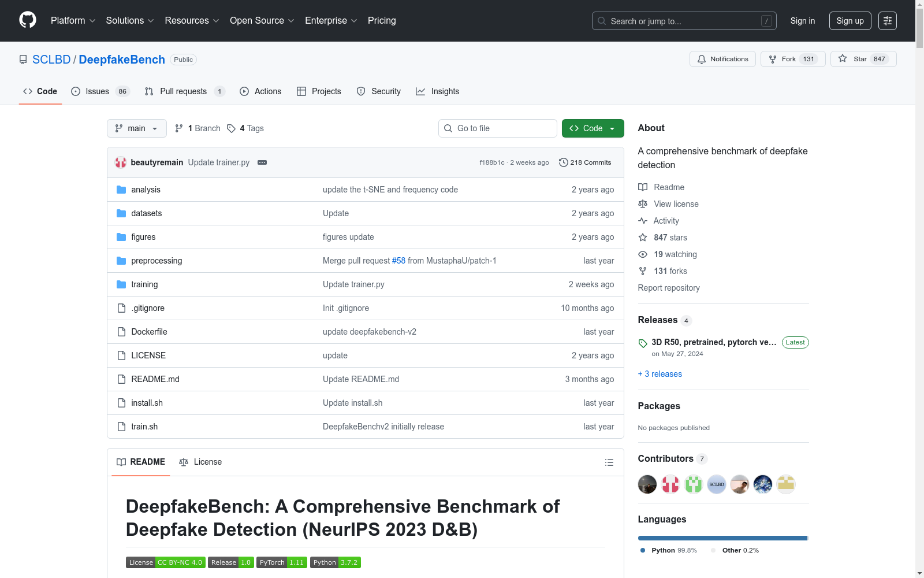View the 218 Commits history
Screen dimensions: 924x578
pos(585,162)
